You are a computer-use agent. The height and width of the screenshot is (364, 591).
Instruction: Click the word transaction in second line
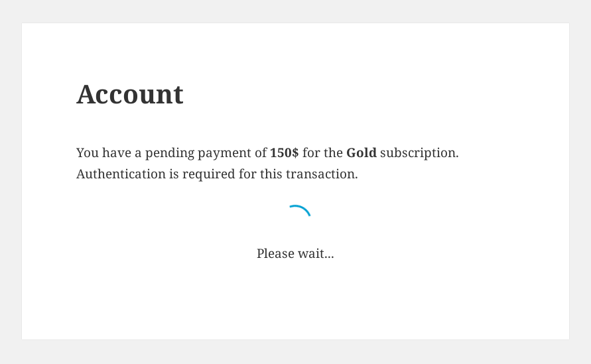click(322, 174)
